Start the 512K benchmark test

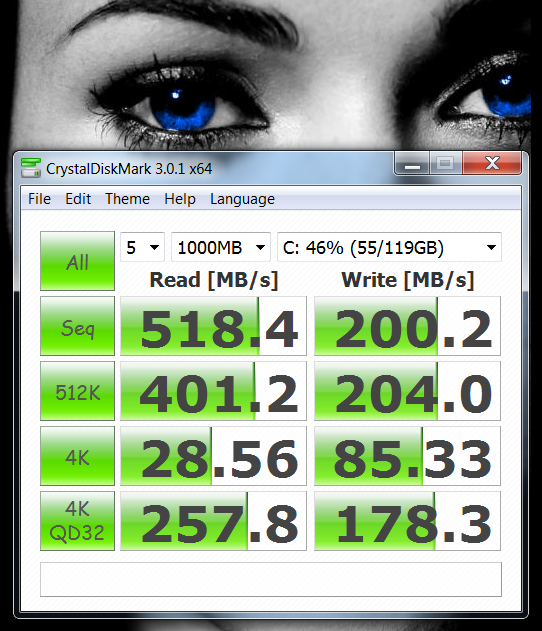click(77, 391)
